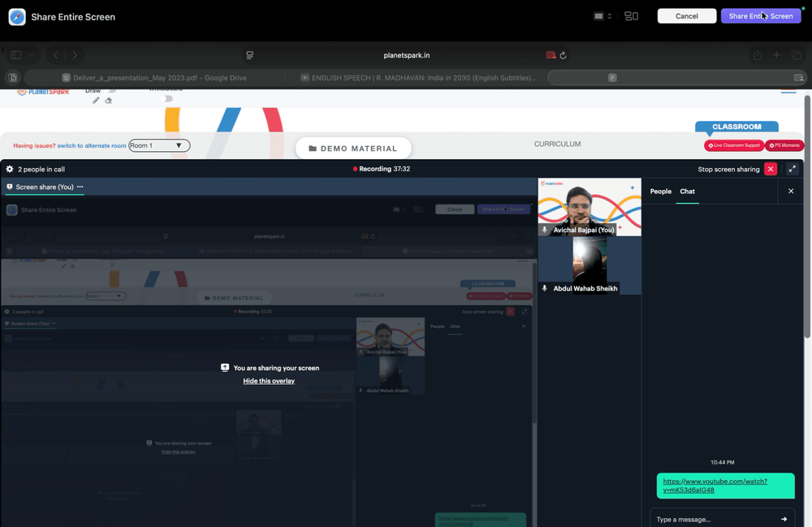Click the screen share icon above overlay text

225,367
